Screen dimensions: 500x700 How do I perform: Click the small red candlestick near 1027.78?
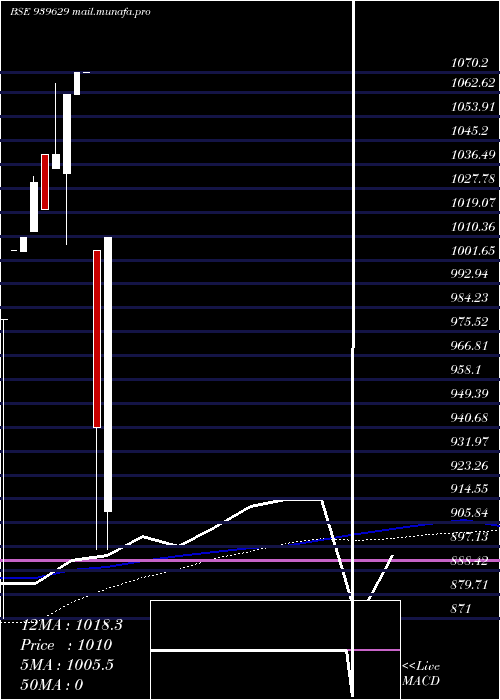(x=45, y=182)
